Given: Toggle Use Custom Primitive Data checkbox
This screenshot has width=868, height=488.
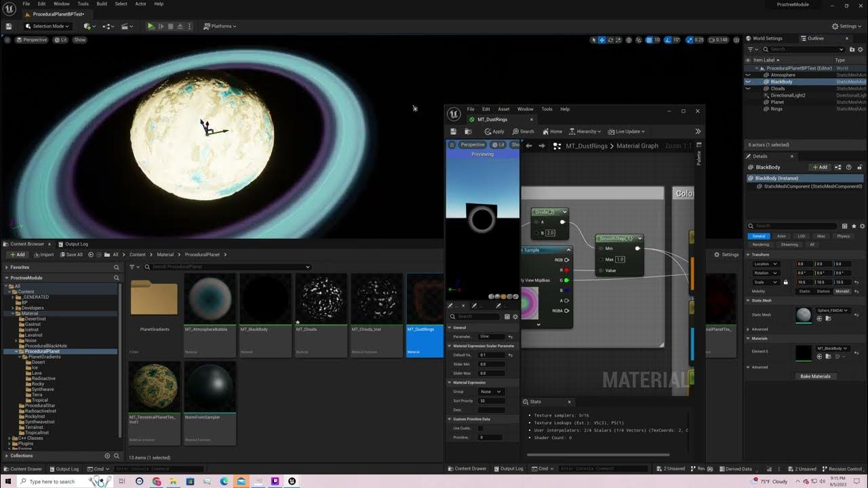Looking at the screenshot, I should coord(480,428).
